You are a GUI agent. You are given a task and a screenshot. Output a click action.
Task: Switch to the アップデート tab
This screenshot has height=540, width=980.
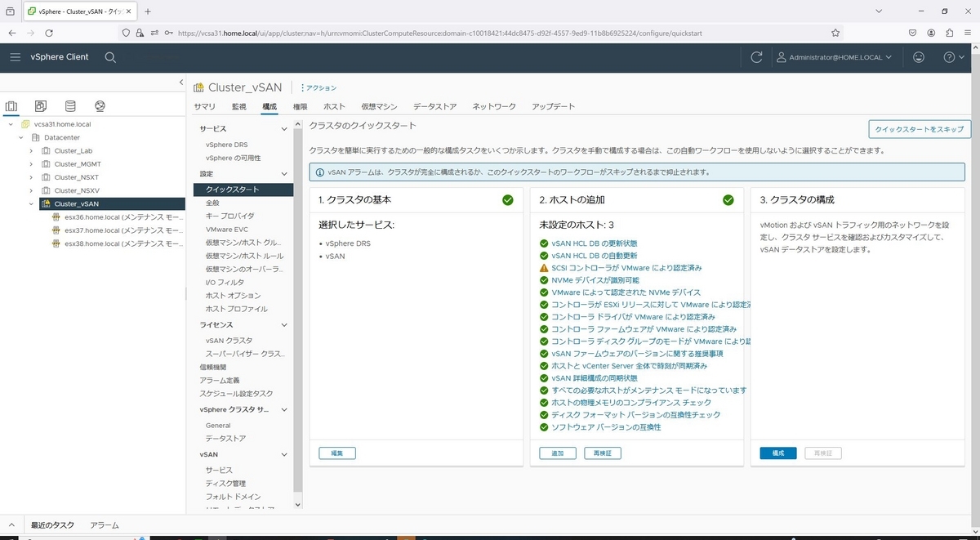pyautogui.click(x=553, y=107)
